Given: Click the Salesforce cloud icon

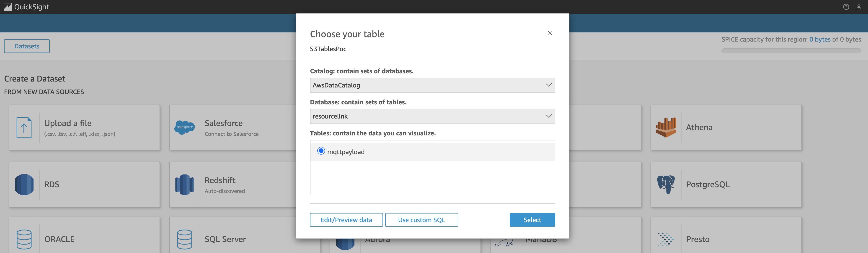Looking at the screenshot, I should tap(185, 127).
